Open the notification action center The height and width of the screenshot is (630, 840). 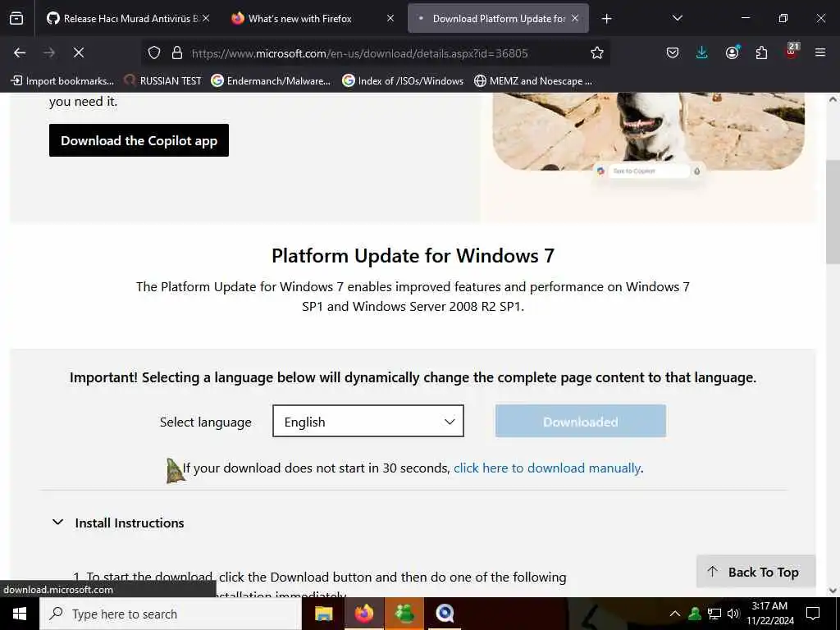tap(813, 614)
